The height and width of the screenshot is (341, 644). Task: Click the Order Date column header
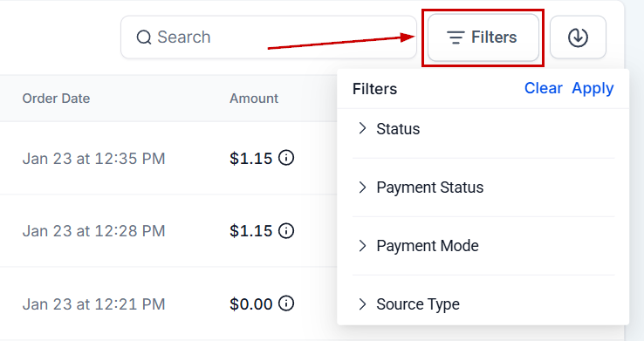[x=56, y=99]
